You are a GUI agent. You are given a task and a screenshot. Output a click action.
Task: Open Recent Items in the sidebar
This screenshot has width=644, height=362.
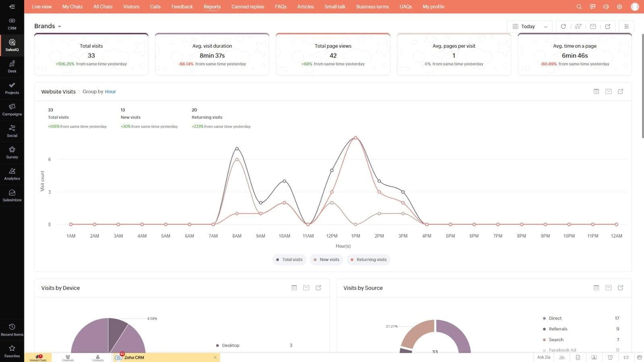pyautogui.click(x=12, y=330)
